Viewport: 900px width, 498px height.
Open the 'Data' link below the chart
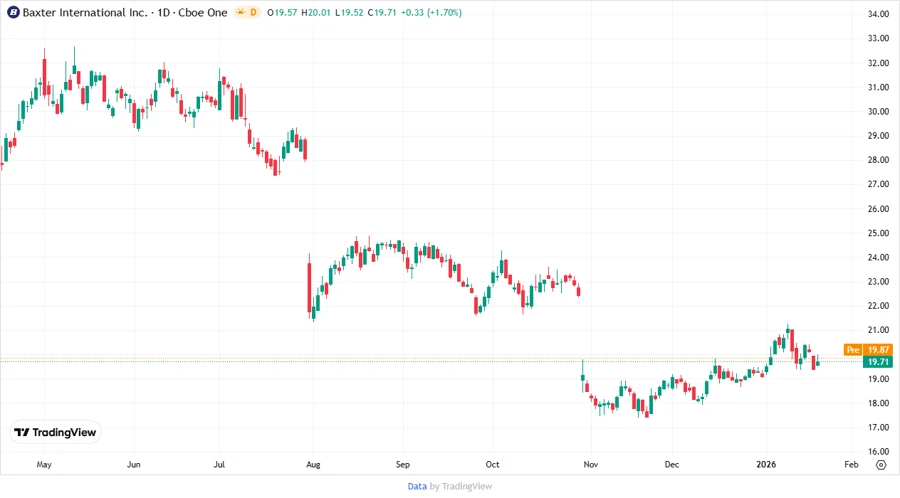[x=417, y=487]
